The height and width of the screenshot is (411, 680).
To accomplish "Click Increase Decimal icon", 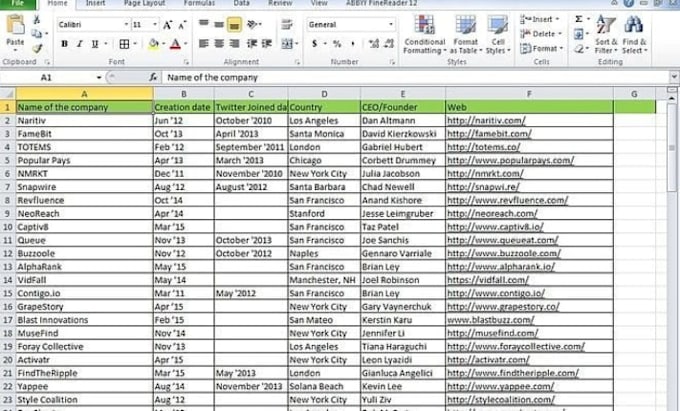I will [x=373, y=44].
